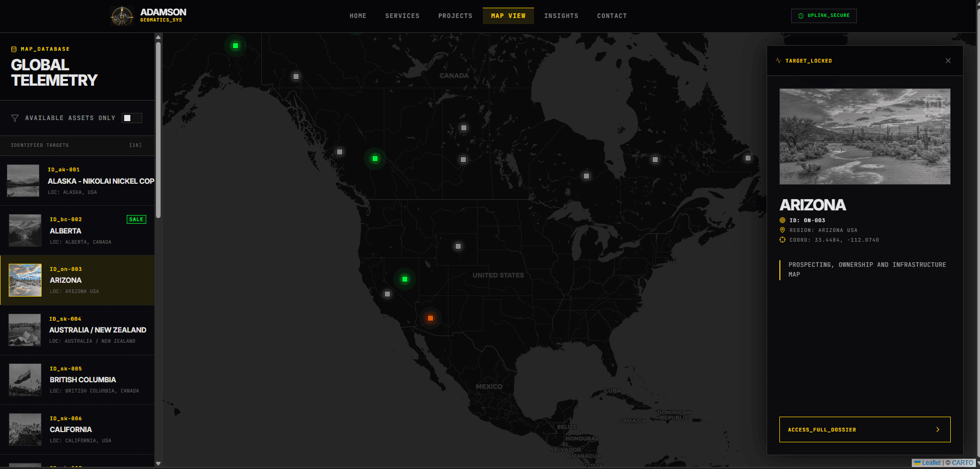Click the UPLINK_SECURE status button
The width and height of the screenshot is (980, 469).
coord(824,16)
